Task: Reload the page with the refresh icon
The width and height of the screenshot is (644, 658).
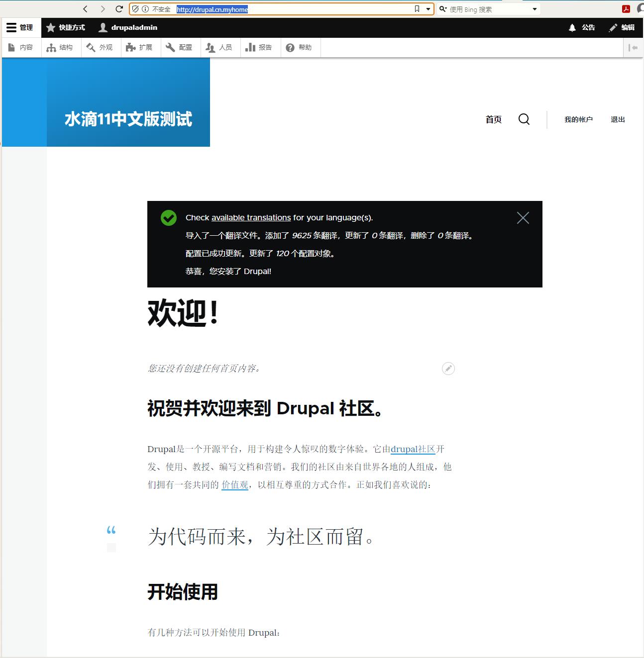Action: click(x=119, y=9)
